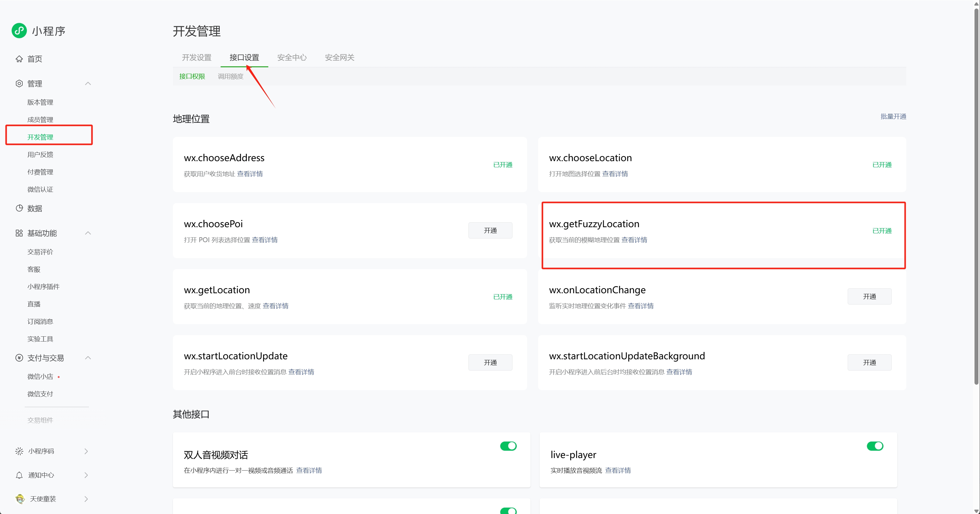This screenshot has height=514, width=980.
Task: Open 查看详情 for wx.choosePoi
Action: [265, 240]
